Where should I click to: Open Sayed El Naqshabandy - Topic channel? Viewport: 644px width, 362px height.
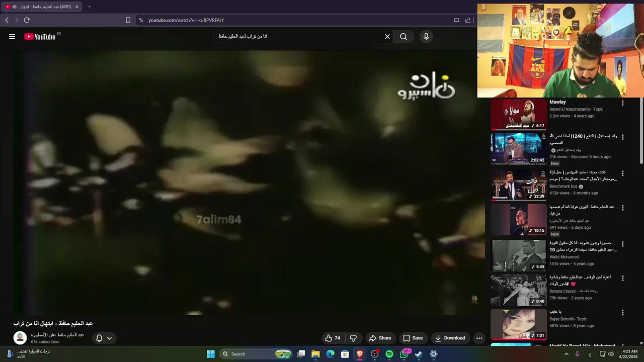point(576,109)
